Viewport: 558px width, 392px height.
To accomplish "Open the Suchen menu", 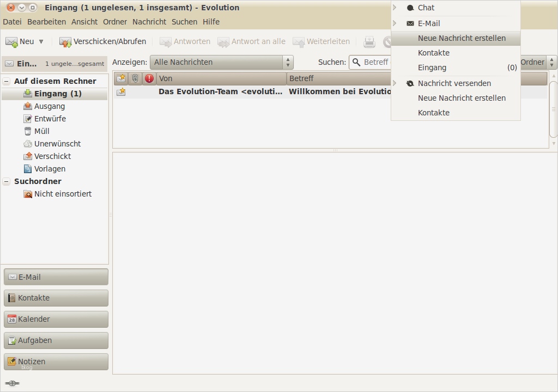I will pos(184,22).
